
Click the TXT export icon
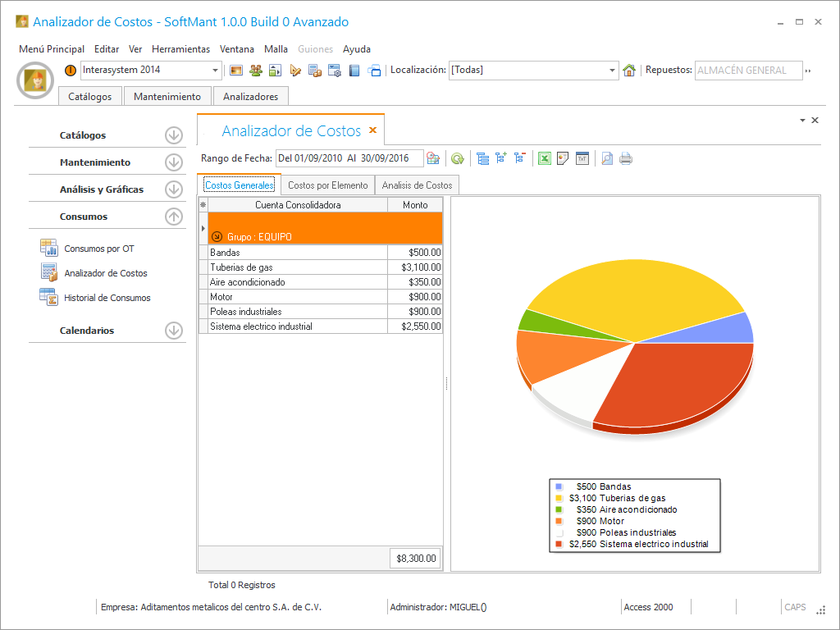(582, 158)
